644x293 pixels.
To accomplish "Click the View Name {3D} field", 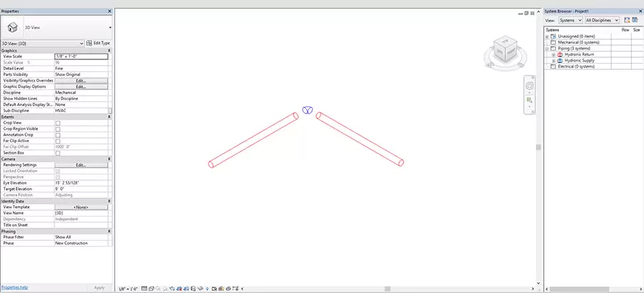I will click(82, 214).
